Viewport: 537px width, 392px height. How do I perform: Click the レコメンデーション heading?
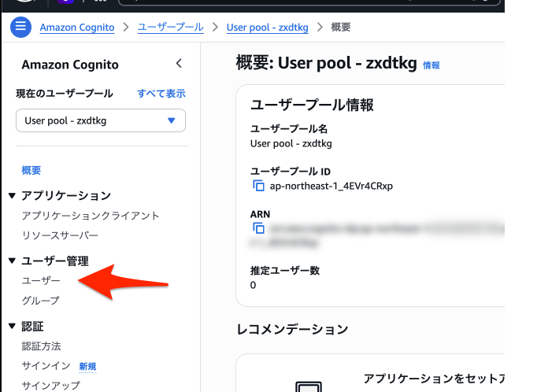pos(292,329)
